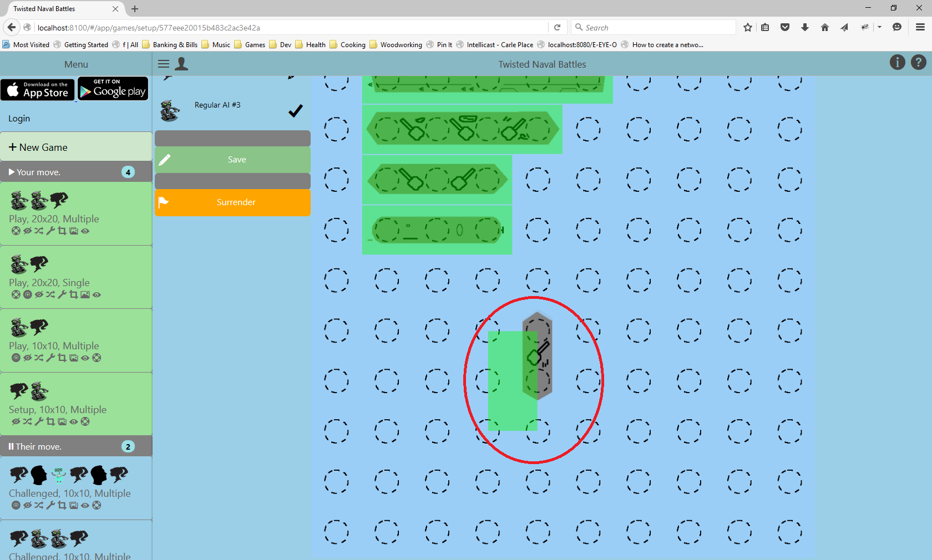The image size is (932, 560).
Task: Open the Pin It bookmark
Action: [x=439, y=45]
